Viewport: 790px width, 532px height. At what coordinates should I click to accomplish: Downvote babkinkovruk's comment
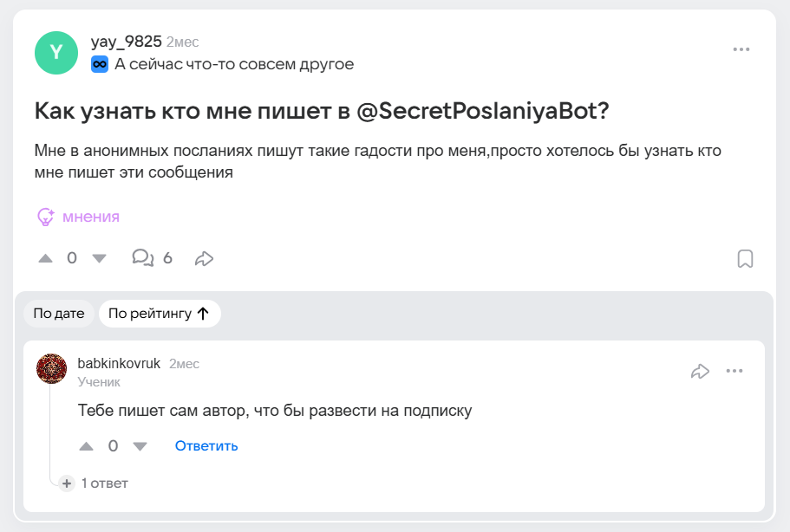click(139, 445)
